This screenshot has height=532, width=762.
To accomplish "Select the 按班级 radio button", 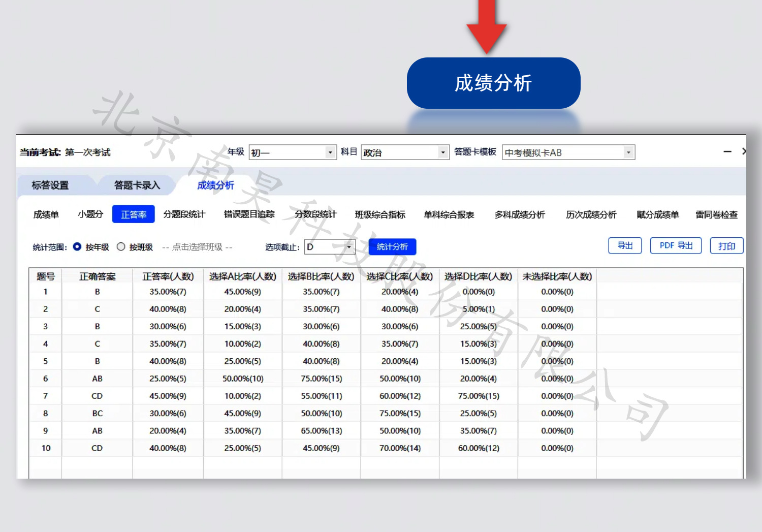I will pyautogui.click(x=121, y=247).
